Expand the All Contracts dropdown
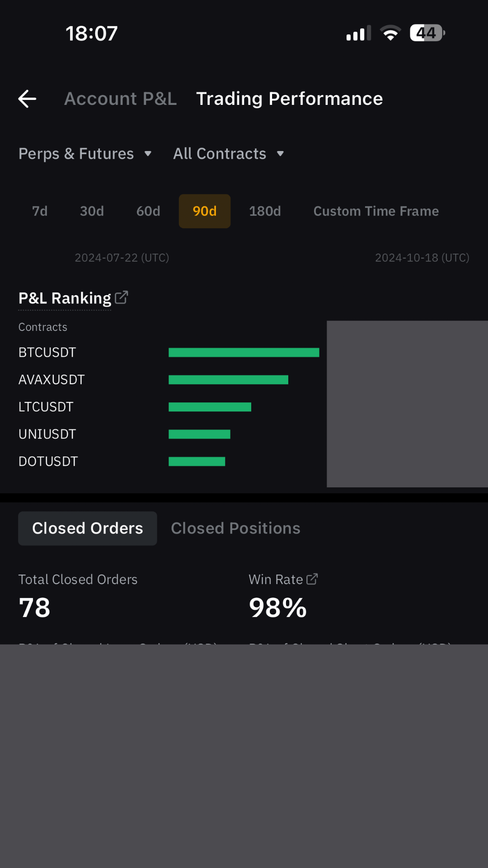This screenshot has width=488, height=868. pos(229,154)
